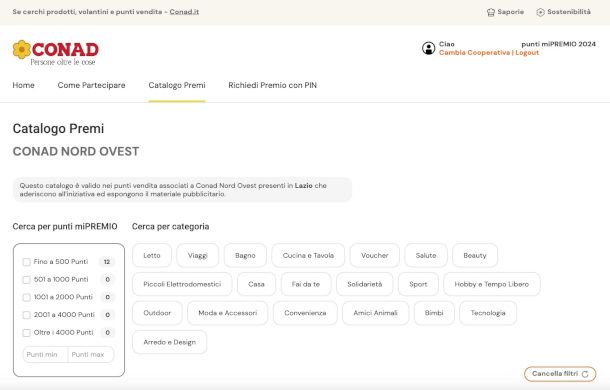This screenshot has height=390, width=610.
Task: Check the 501 a 1000 Punti checkbox
Action: (26, 280)
